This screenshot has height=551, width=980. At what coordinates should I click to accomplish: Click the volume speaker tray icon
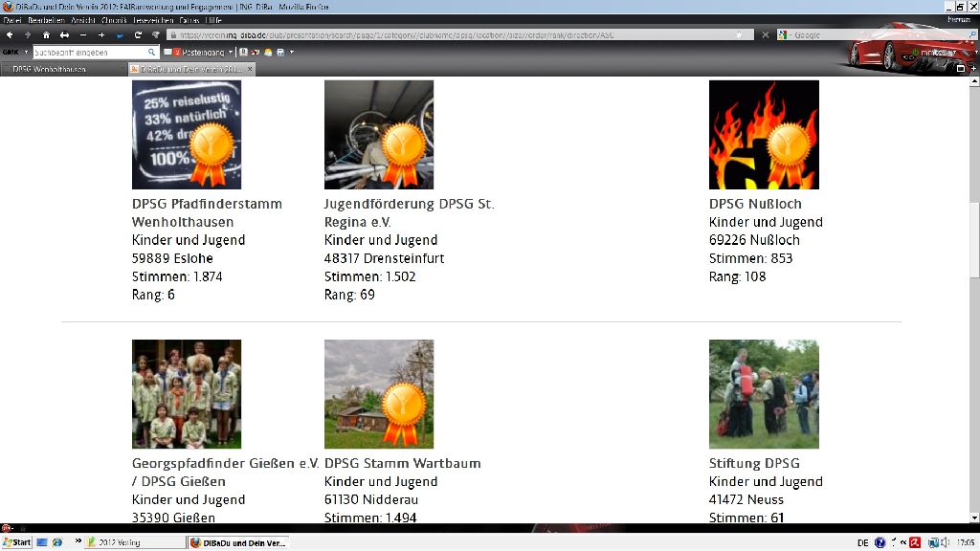pyautogui.click(x=945, y=542)
